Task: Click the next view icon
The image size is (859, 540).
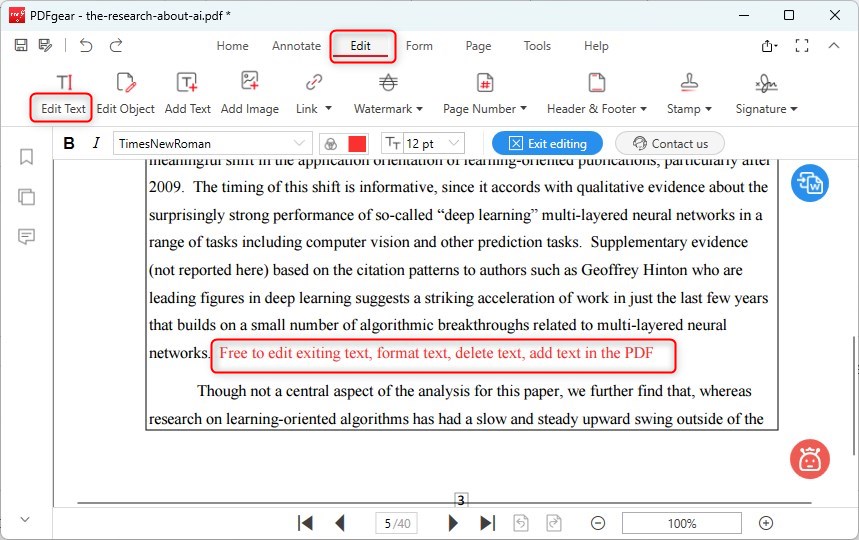Action: (x=554, y=523)
